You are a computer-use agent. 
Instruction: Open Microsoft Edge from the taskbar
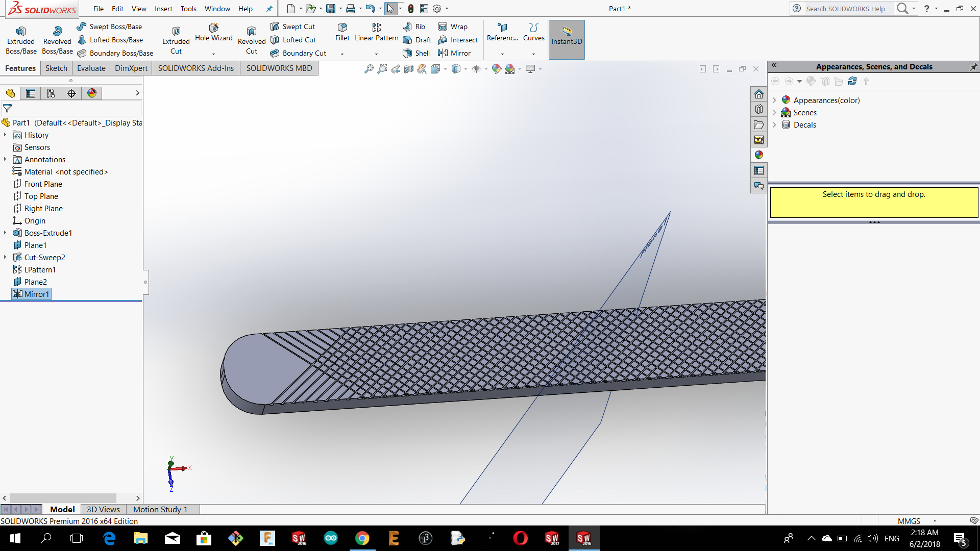pyautogui.click(x=109, y=538)
